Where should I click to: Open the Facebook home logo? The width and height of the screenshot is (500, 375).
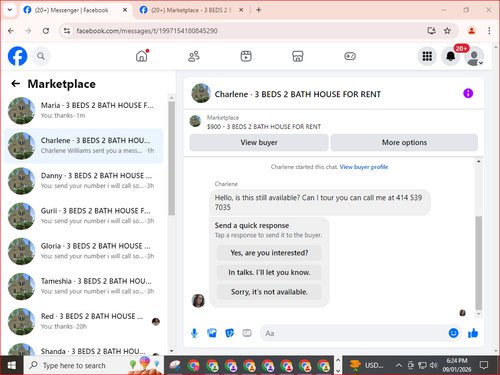(17, 56)
